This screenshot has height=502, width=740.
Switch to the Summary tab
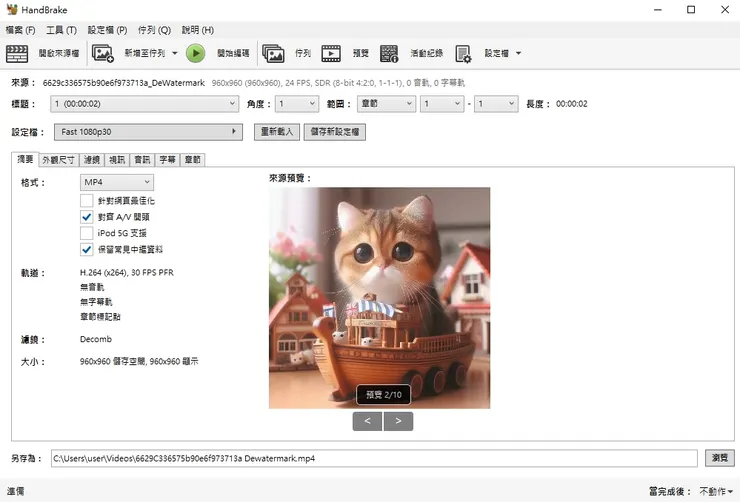pos(25,159)
